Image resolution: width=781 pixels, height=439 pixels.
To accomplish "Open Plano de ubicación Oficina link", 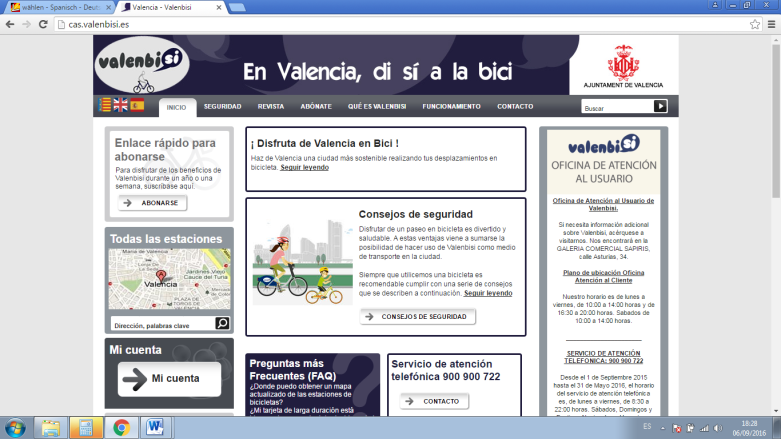I will (604, 277).
